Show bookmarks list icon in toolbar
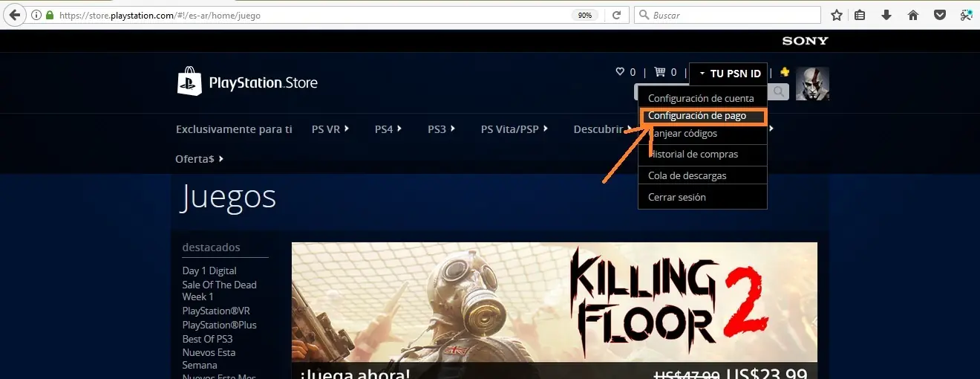The width and height of the screenshot is (980, 379). [860, 15]
